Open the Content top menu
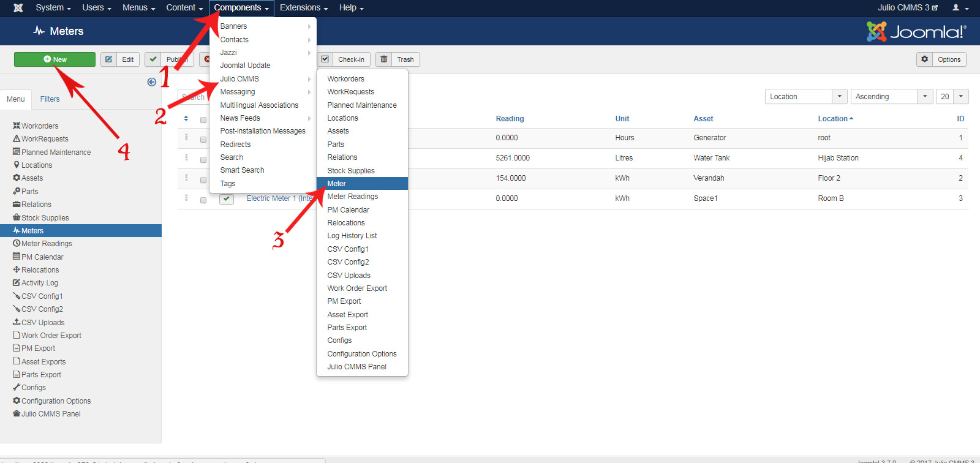The height and width of the screenshot is (463, 980). 184,8
